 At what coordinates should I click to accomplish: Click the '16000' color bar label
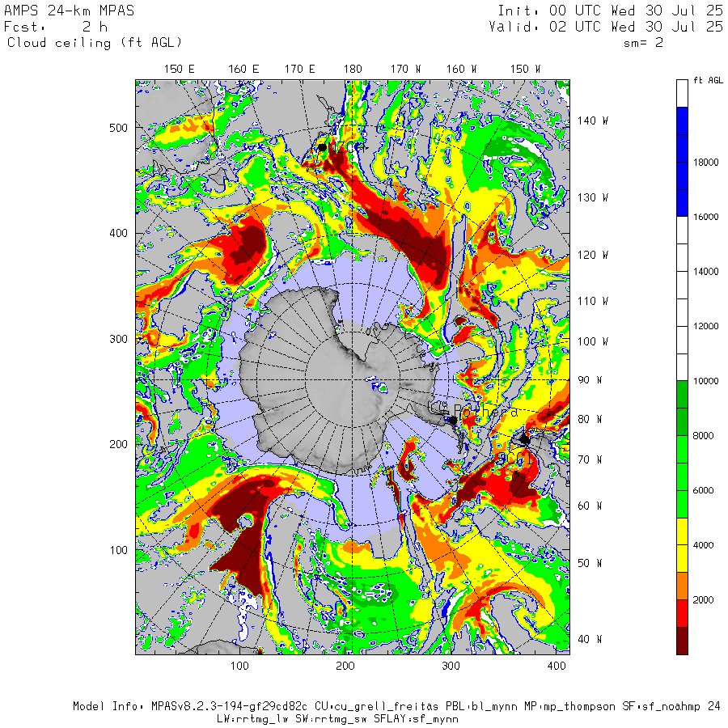[x=705, y=217]
